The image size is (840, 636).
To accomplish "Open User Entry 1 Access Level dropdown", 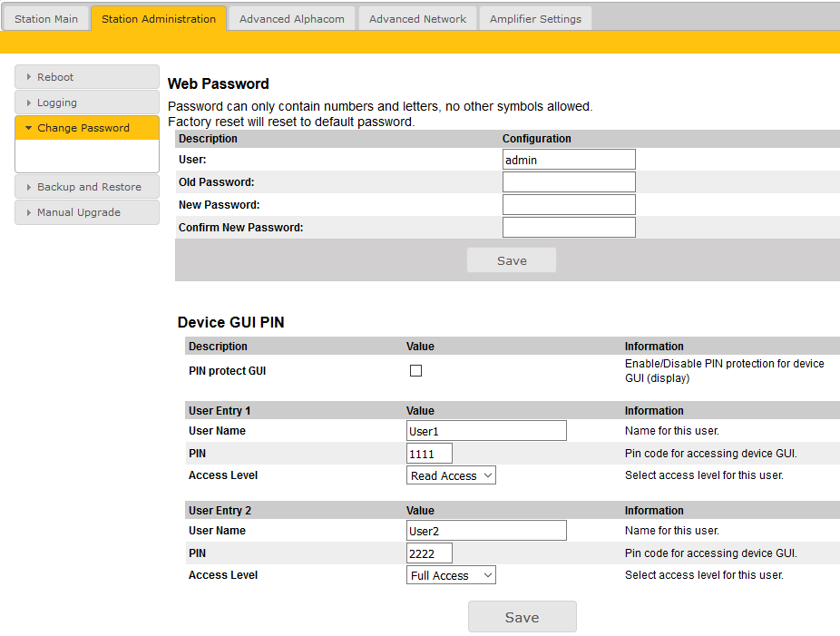I will click(x=451, y=475).
